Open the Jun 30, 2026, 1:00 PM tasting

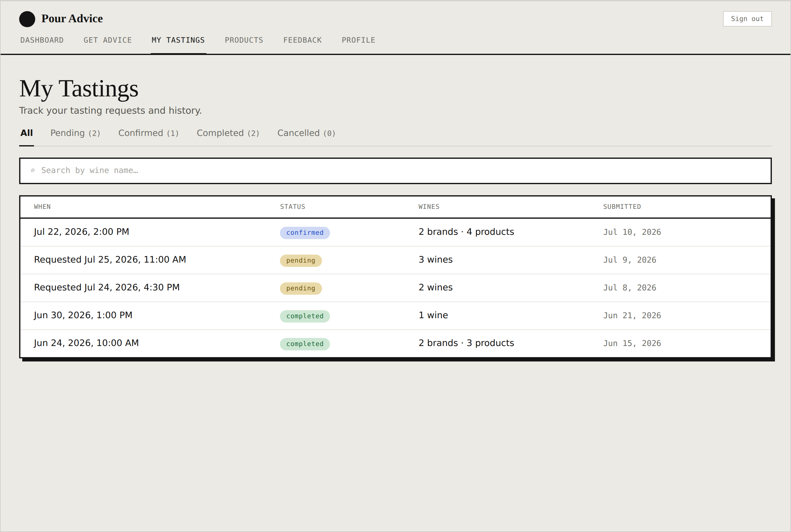(395, 315)
